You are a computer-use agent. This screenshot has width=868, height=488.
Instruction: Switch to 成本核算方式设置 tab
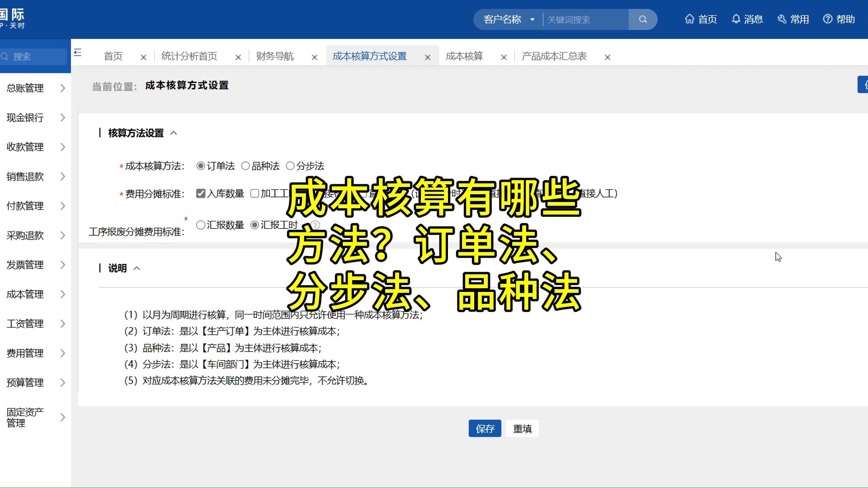point(370,56)
